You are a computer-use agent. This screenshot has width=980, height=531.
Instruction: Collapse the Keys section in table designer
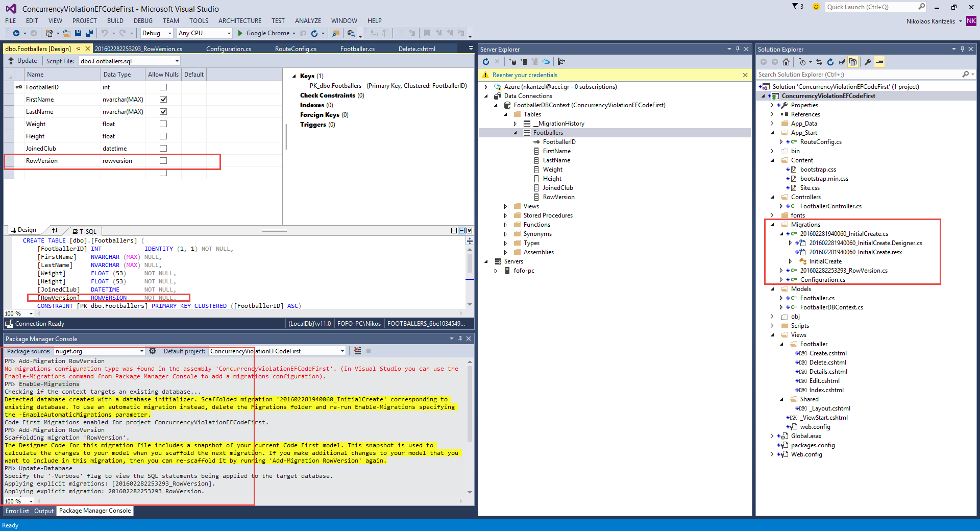[294, 76]
